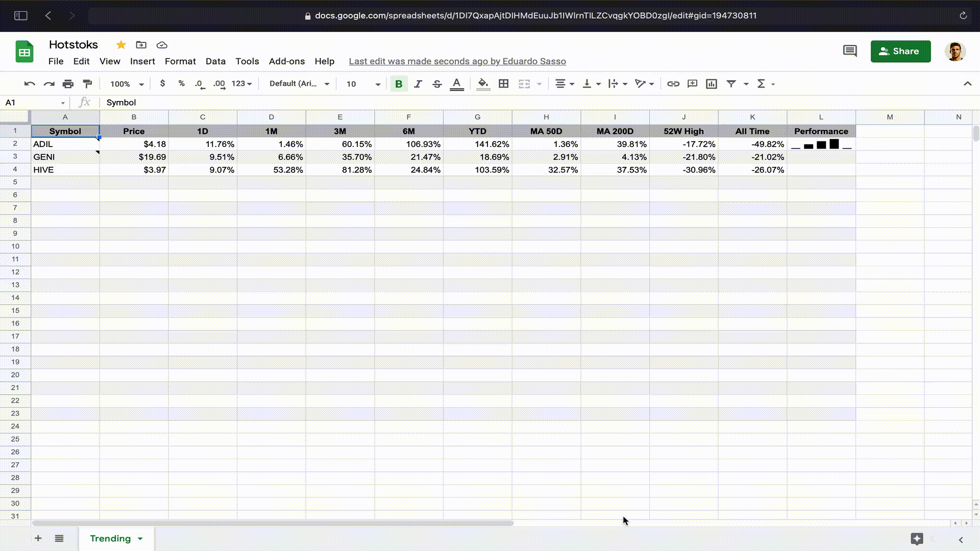
Task: Open more number formats dropdown
Action: tap(241, 84)
